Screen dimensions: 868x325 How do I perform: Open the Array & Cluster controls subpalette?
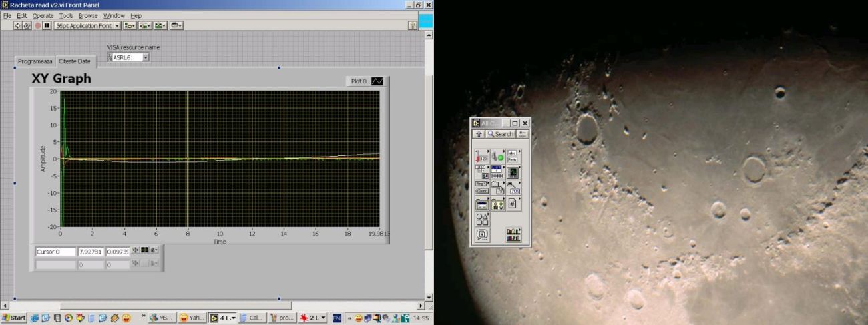482,172
